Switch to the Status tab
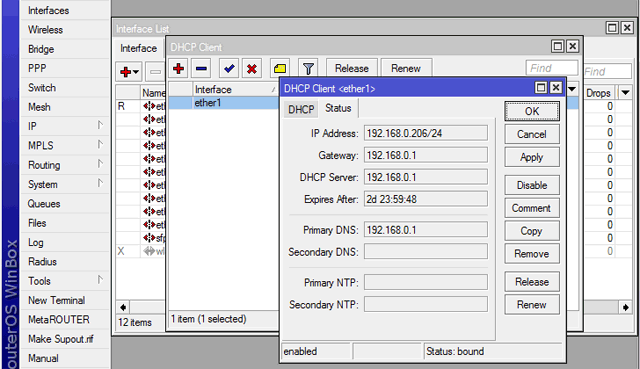 coord(338,108)
